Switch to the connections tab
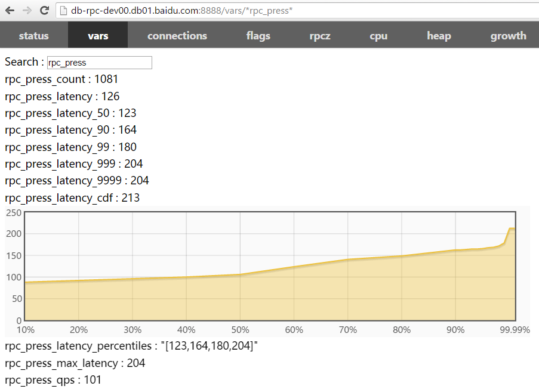Viewport: 539px width, 392px height. pos(177,36)
